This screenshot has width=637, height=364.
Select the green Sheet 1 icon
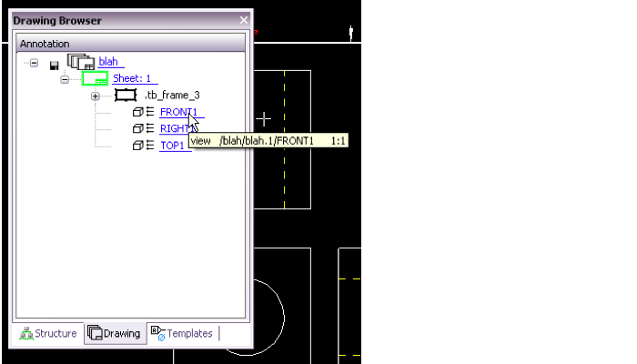point(95,79)
